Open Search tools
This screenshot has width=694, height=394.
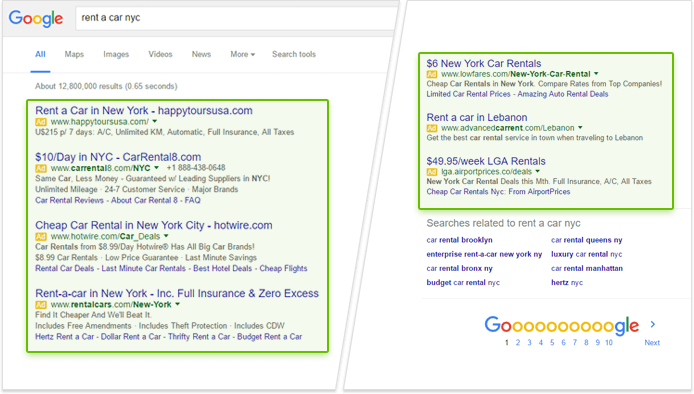(x=294, y=54)
